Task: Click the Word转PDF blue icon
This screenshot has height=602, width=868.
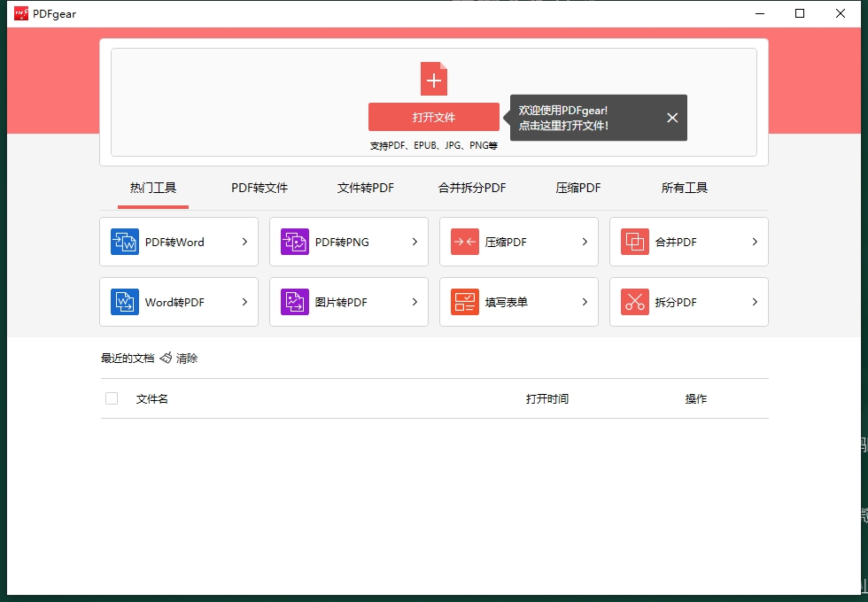Action: [x=125, y=302]
